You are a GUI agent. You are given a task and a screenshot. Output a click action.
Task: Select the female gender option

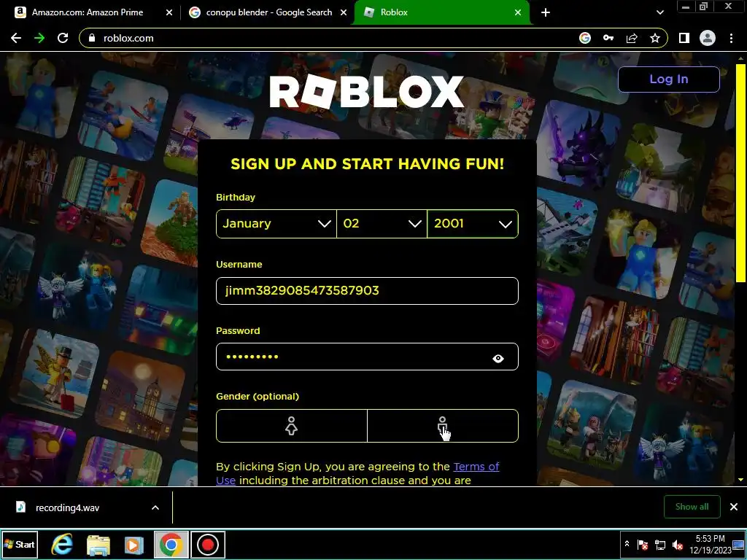(x=292, y=426)
